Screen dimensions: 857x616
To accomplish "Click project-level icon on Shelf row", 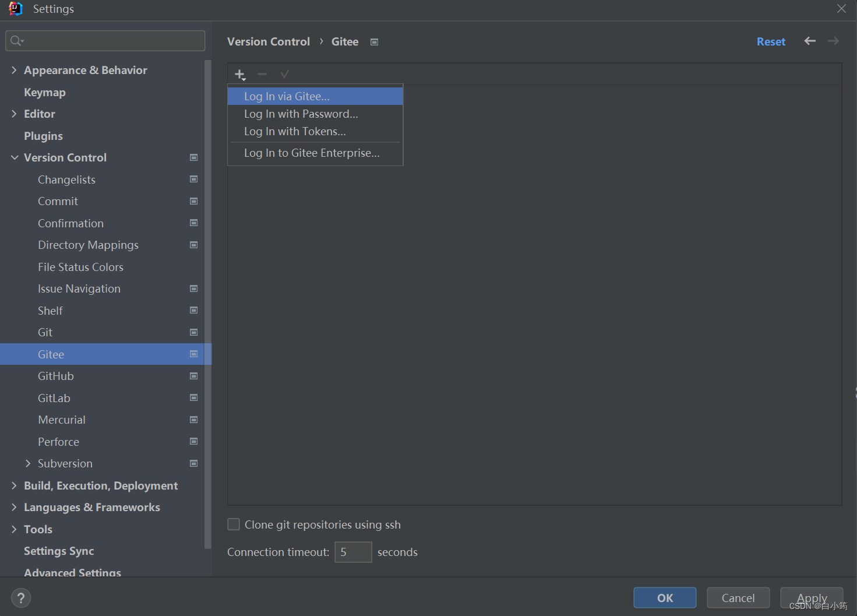I will pos(194,311).
